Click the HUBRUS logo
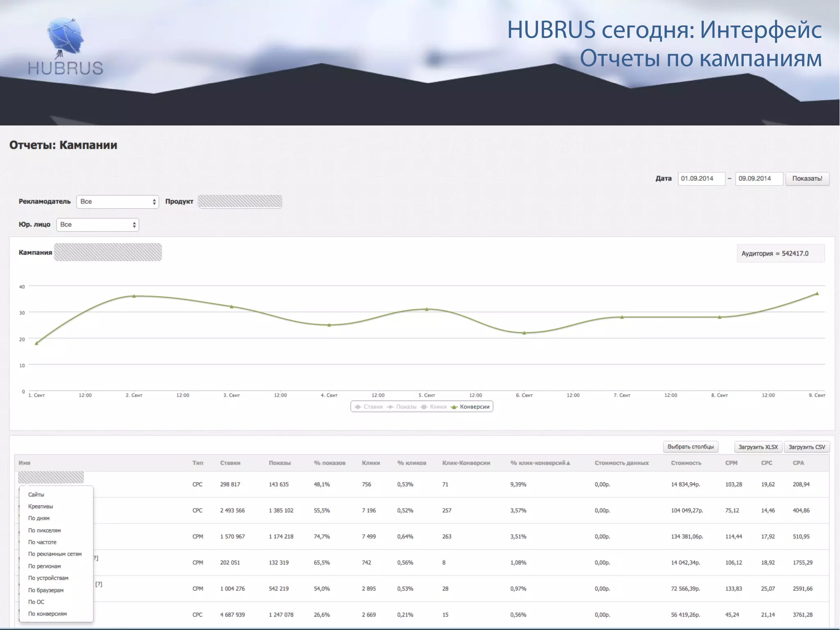 point(66,46)
